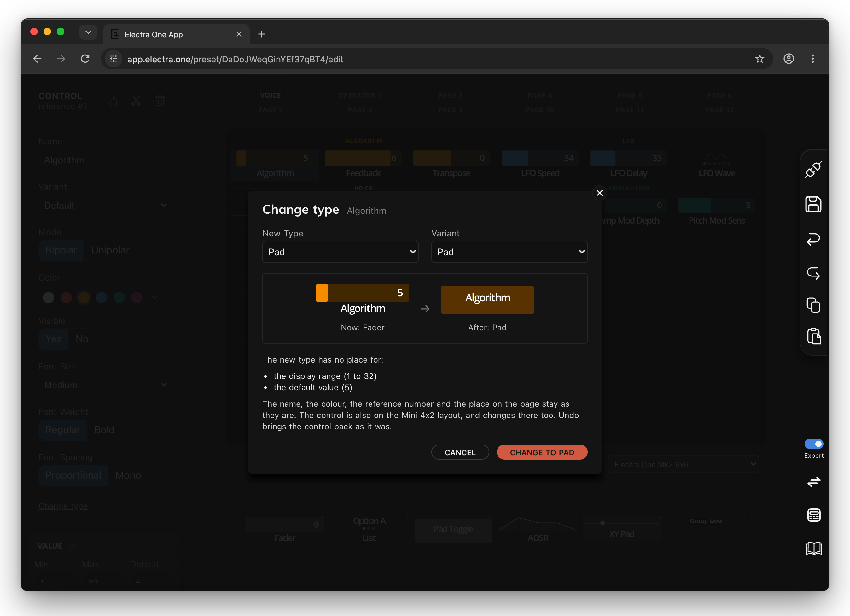Click the copy icon in right sidebar
This screenshot has width=850, height=616.
813,305
